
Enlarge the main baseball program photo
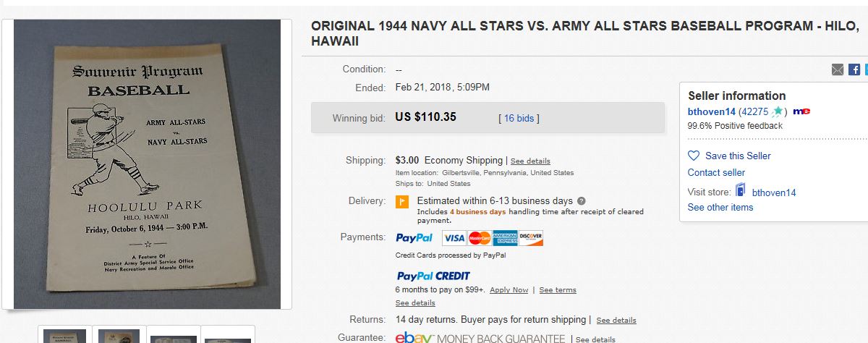(x=147, y=164)
